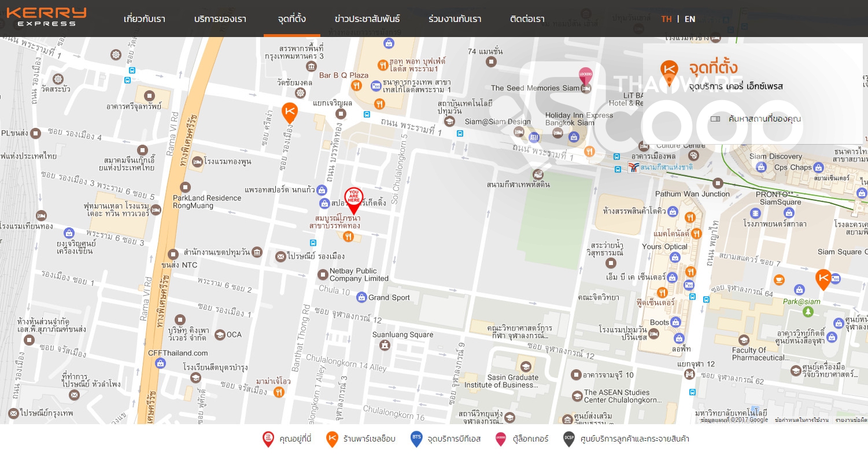The image size is (868, 456).
Task: Open the ข้อกำหนดในการใช้งาน map terms link
Action: [801, 420]
